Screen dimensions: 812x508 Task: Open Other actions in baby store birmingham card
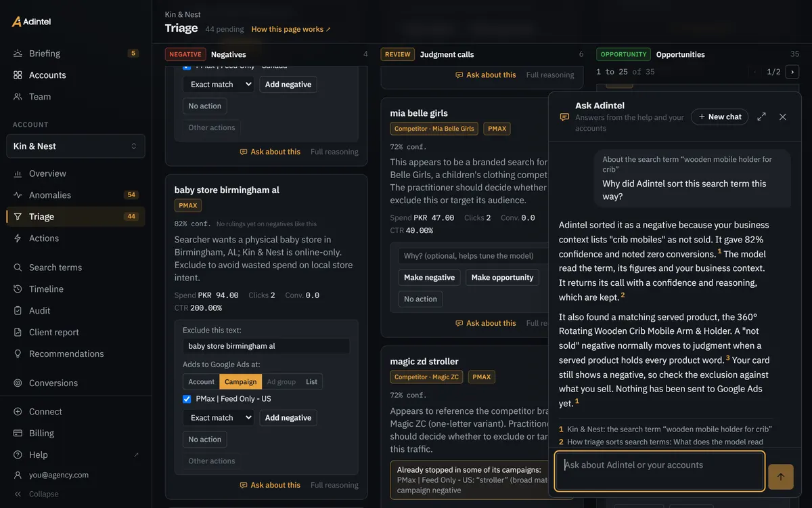point(212,461)
